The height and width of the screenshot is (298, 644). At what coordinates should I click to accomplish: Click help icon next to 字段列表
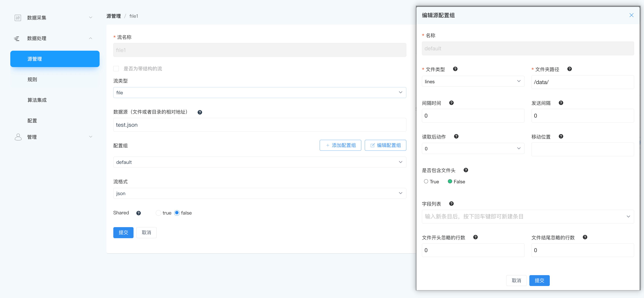coord(451,203)
